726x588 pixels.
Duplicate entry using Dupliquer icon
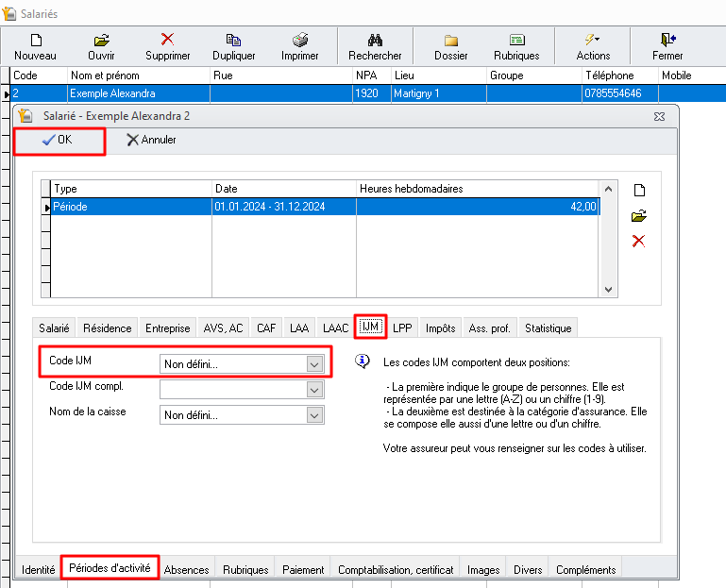tap(233, 41)
